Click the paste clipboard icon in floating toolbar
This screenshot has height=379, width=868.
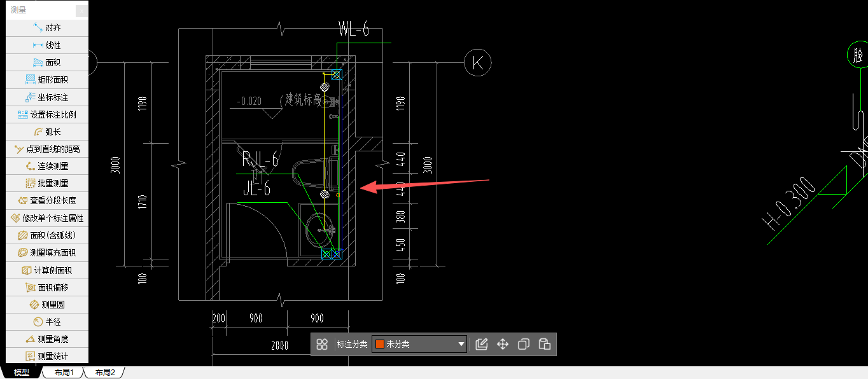(x=545, y=344)
